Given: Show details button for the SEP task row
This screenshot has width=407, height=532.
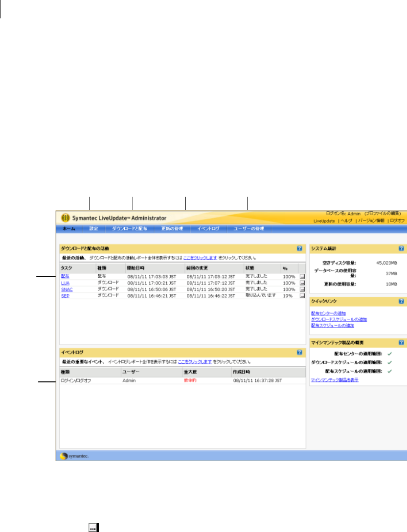Looking at the screenshot, I should [x=302, y=296].
